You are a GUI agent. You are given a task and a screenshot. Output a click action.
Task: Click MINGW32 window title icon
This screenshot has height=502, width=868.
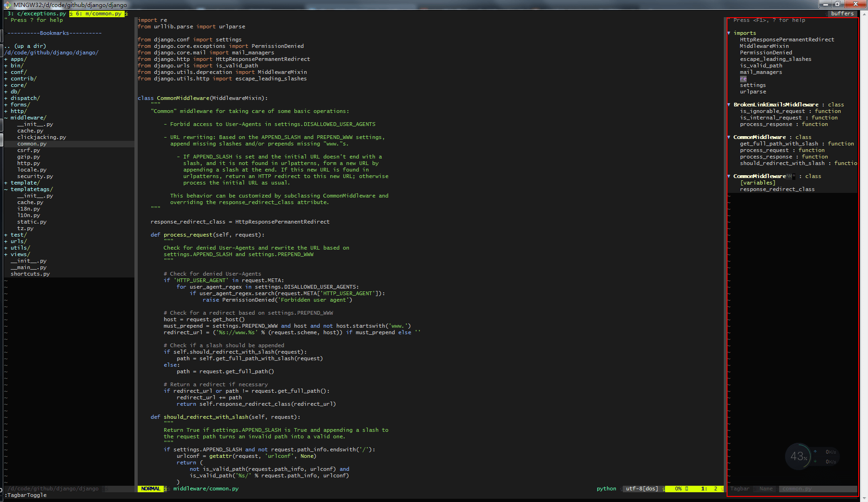click(x=7, y=5)
